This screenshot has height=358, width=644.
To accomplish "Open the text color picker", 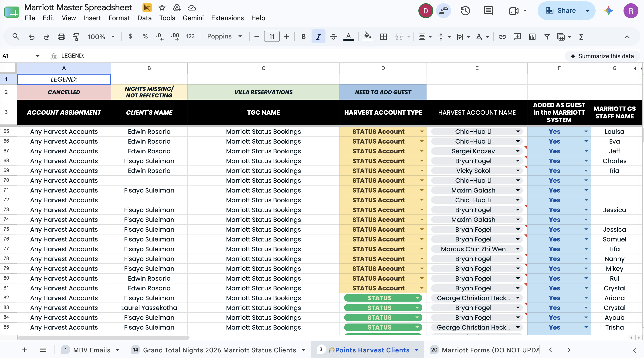I will (x=348, y=37).
